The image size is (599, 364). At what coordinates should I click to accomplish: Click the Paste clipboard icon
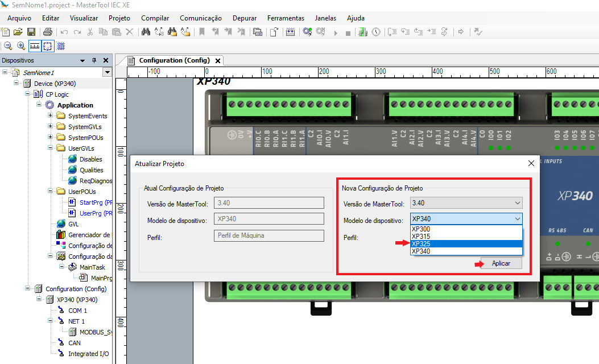click(117, 32)
